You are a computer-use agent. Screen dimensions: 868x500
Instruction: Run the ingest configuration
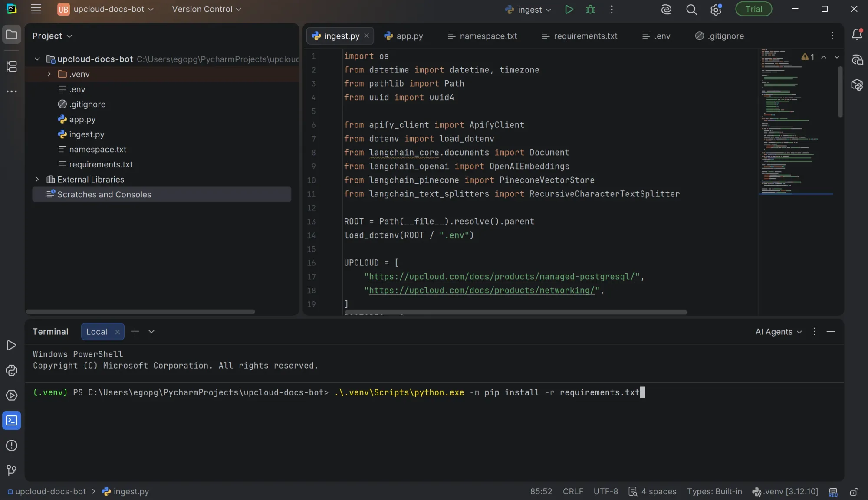click(569, 10)
